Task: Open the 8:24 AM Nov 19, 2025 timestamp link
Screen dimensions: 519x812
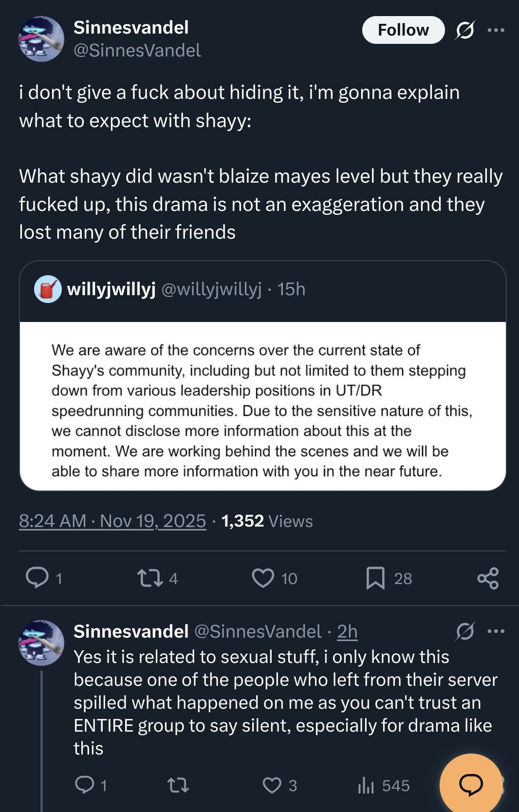Action: pos(112,521)
